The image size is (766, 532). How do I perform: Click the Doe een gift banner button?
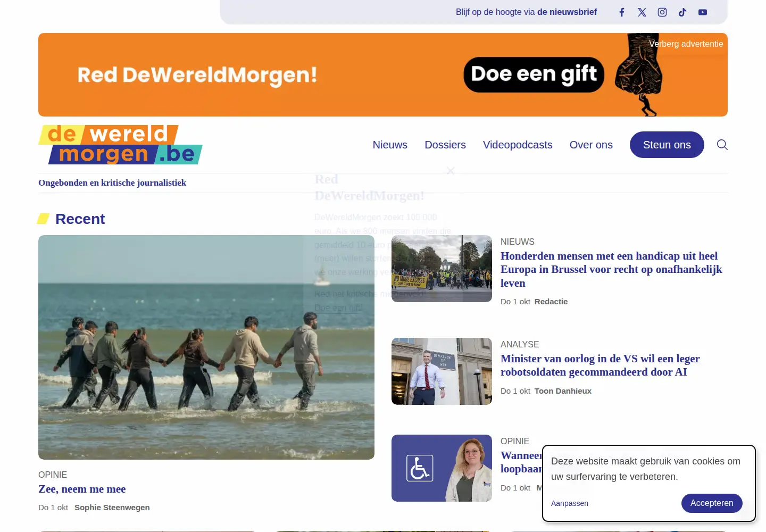534,74
